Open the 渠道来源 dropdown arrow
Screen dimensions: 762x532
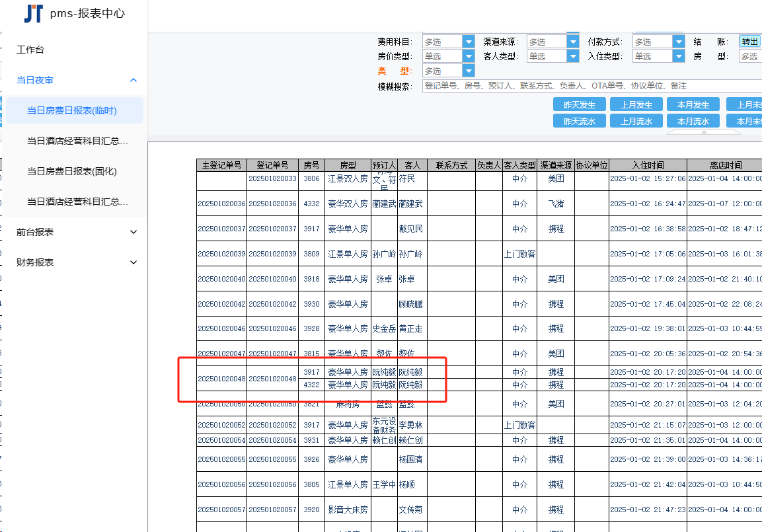point(574,42)
